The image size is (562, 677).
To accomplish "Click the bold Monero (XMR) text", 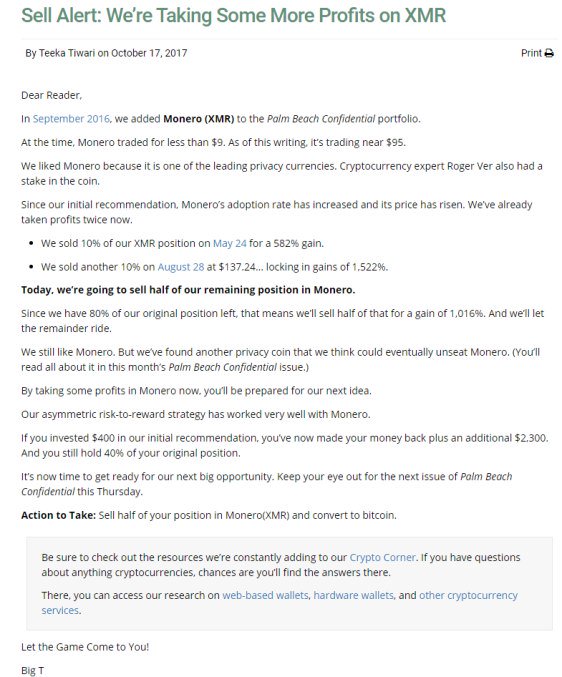I will (x=199, y=119).
